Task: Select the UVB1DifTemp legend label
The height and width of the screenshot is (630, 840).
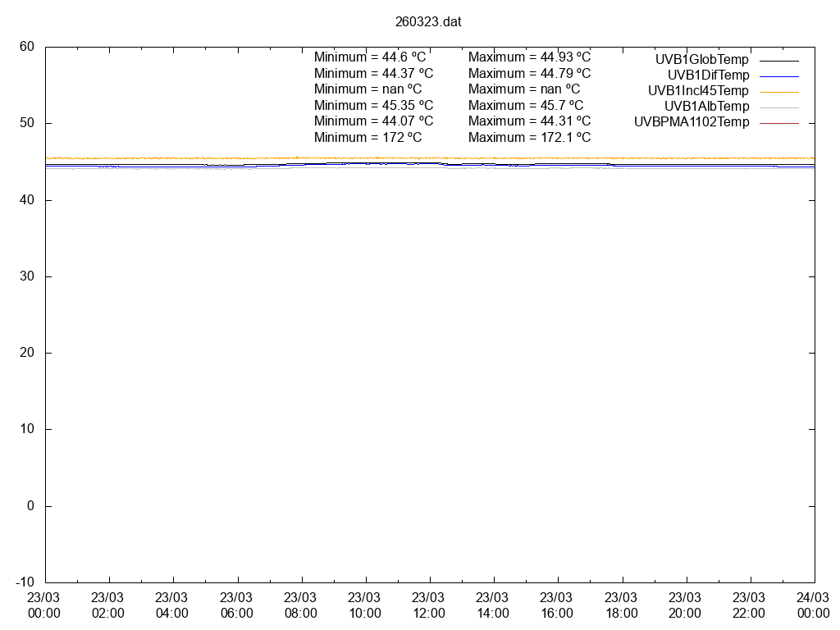Action: tap(707, 75)
